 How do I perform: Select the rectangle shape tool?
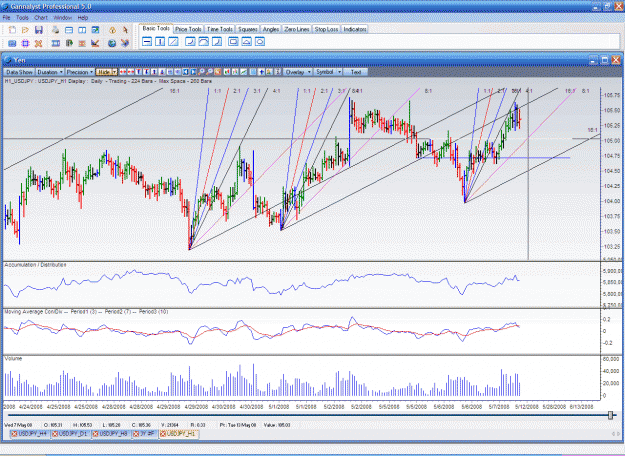tap(233, 41)
